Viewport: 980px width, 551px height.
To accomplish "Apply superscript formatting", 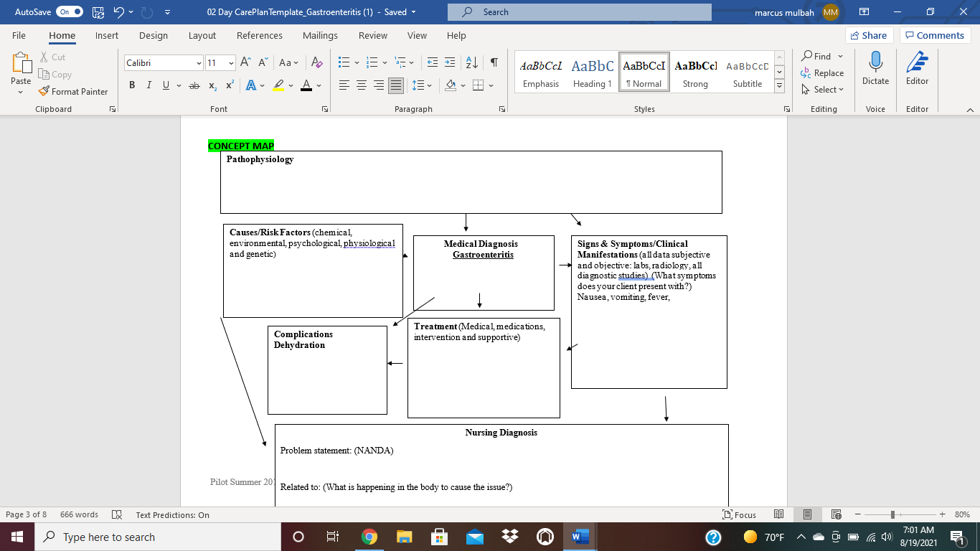I will (x=230, y=85).
